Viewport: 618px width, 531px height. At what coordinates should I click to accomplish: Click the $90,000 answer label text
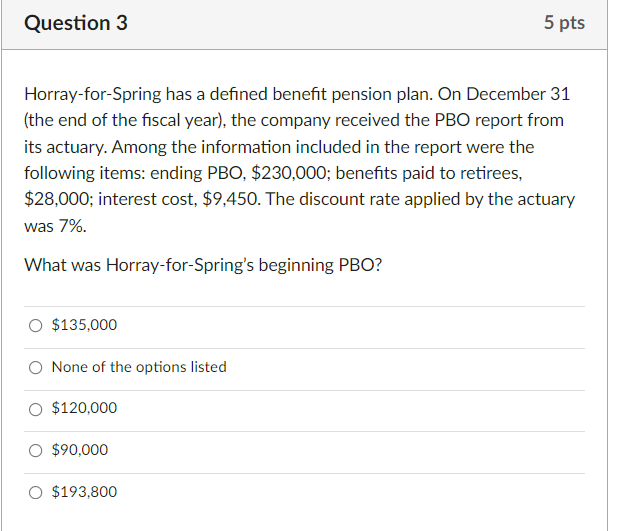click(x=80, y=450)
